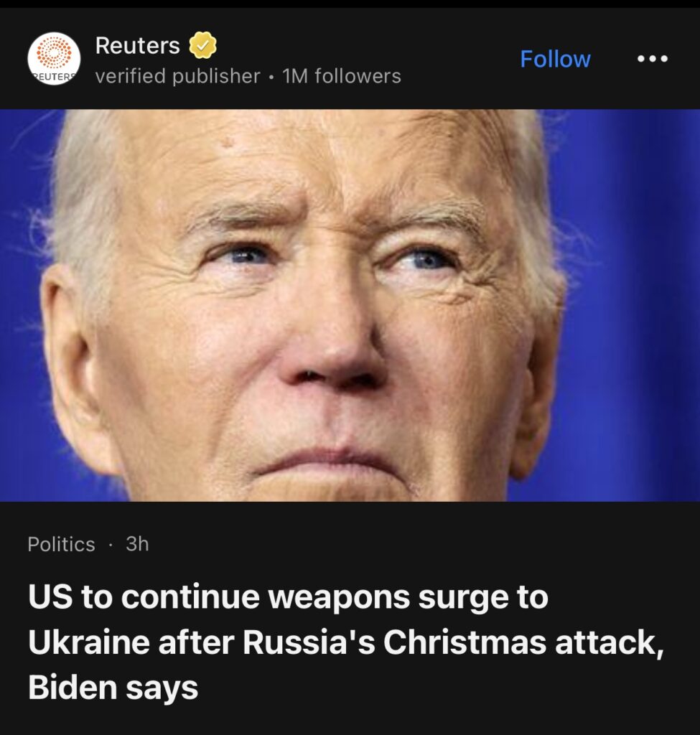
Task: Tap the word "Follow" in blue
Action: click(555, 59)
